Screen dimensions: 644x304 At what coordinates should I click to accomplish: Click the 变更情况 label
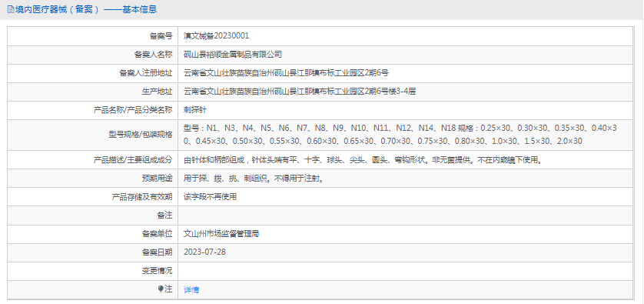point(158,271)
